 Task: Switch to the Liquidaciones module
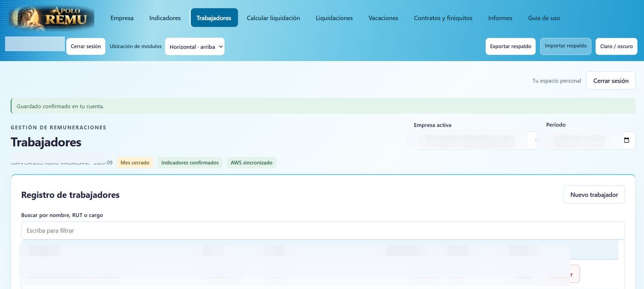[x=334, y=18]
